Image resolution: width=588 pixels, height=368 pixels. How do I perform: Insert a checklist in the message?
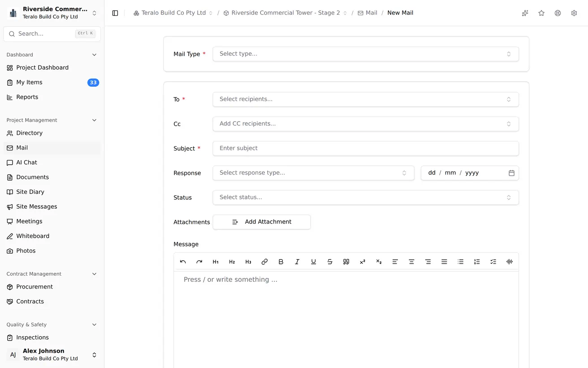click(x=493, y=262)
